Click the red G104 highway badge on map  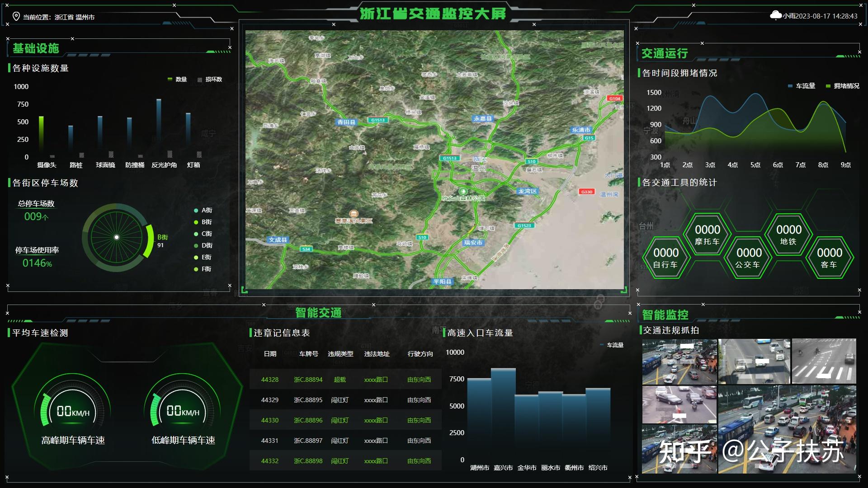click(614, 98)
